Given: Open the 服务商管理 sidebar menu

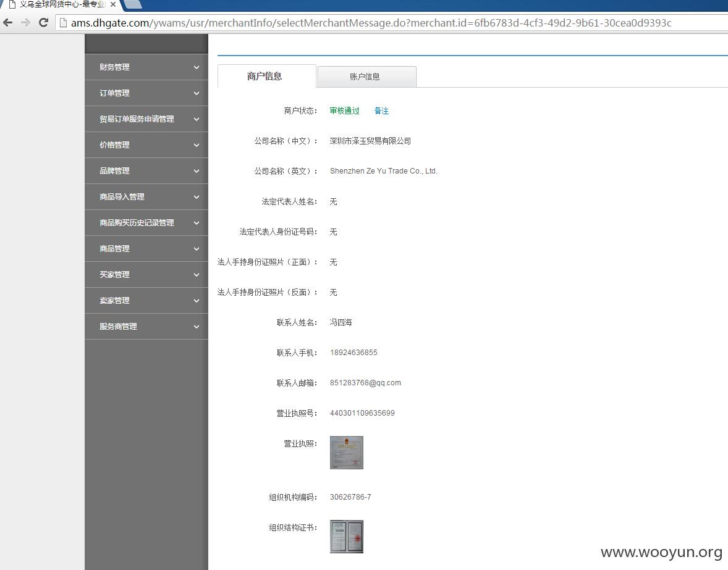Looking at the screenshot, I should tap(146, 327).
